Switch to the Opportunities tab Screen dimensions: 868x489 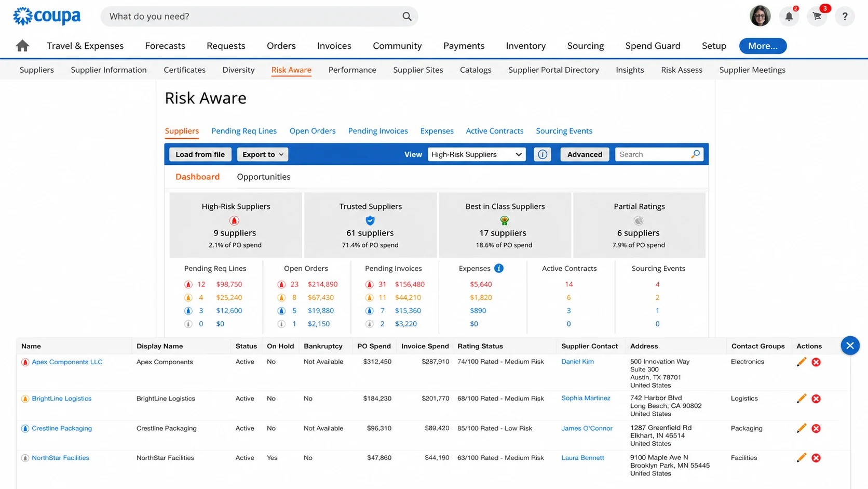264,177
